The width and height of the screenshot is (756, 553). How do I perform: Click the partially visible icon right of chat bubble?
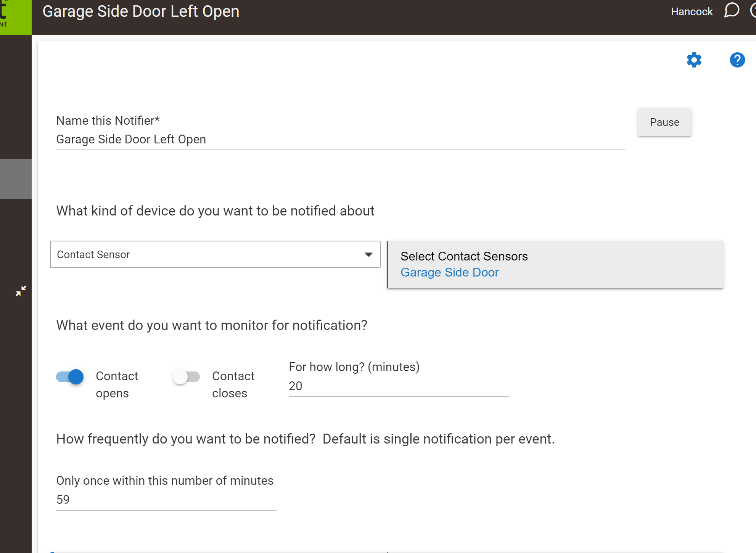coord(753,11)
